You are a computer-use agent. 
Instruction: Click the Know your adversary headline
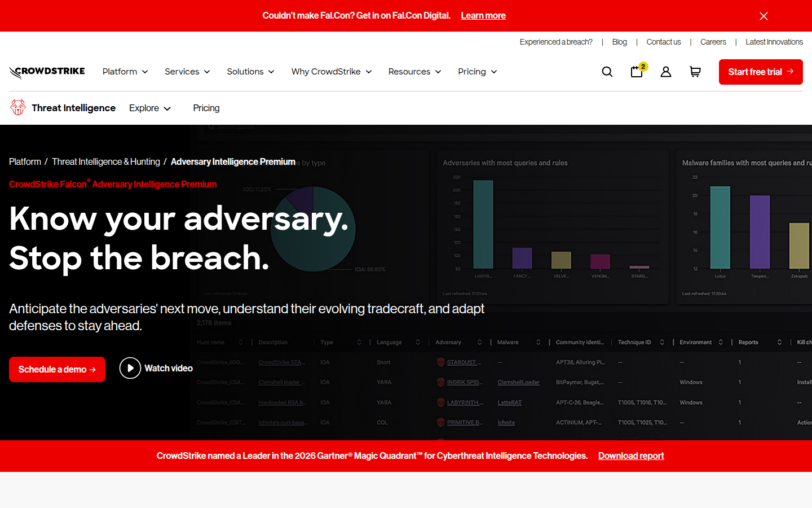[179, 238]
